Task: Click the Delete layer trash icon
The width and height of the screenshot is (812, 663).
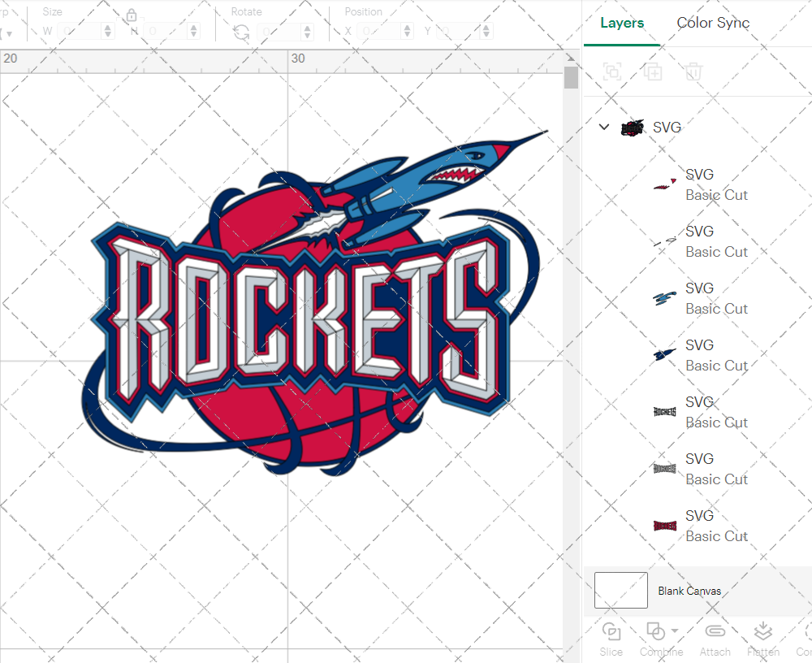Action: [x=693, y=71]
